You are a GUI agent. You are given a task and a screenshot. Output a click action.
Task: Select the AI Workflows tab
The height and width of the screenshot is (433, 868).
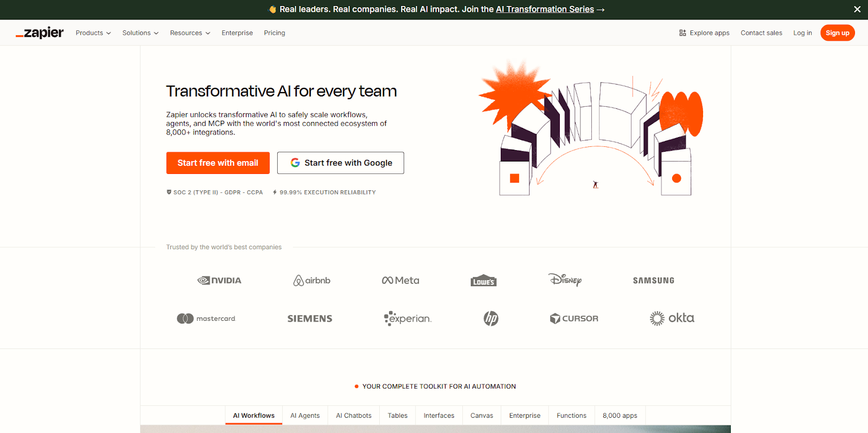click(254, 416)
